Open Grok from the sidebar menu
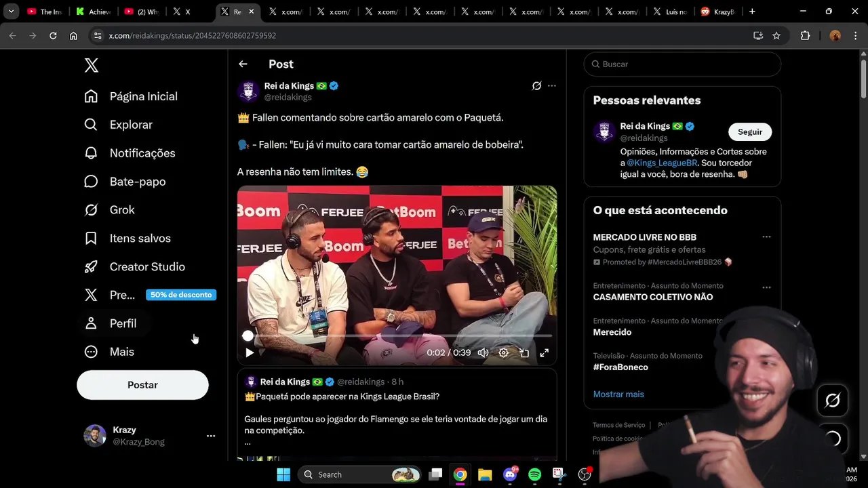The width and height of the screenshot is (868, 488). click(x=109, y=210)
